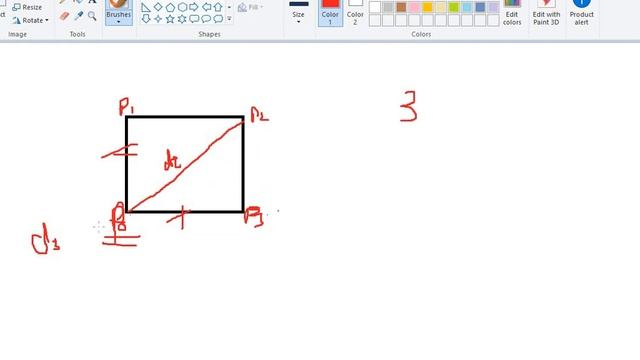Select the Magnifier tool
640x360 pixels.
click(x=92, y=16)
